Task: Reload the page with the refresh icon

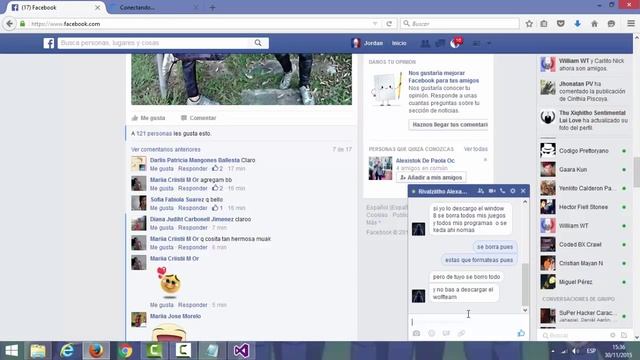Action: click(389, 24)
